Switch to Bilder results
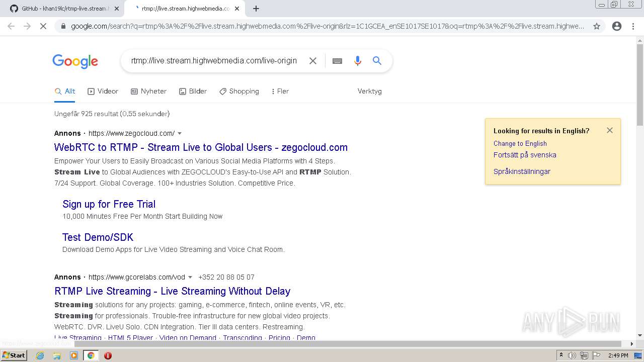This screenshot has width=644, height=362. click(193, 92)
